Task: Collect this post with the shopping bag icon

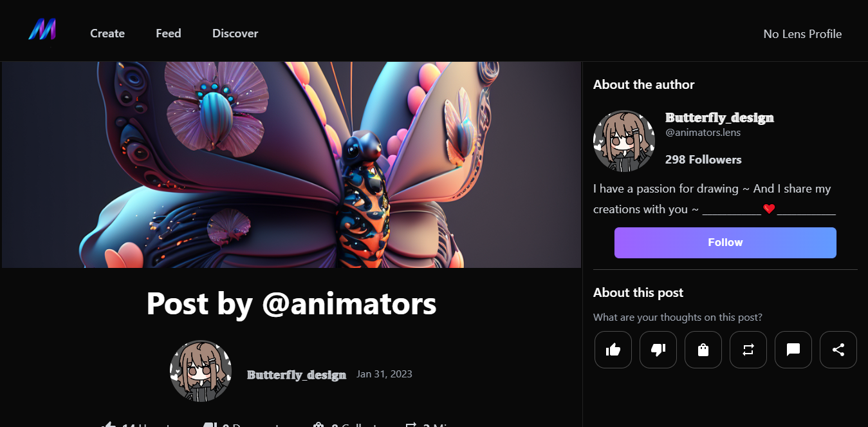Action: pyautogui.click(x=703, y=350)
